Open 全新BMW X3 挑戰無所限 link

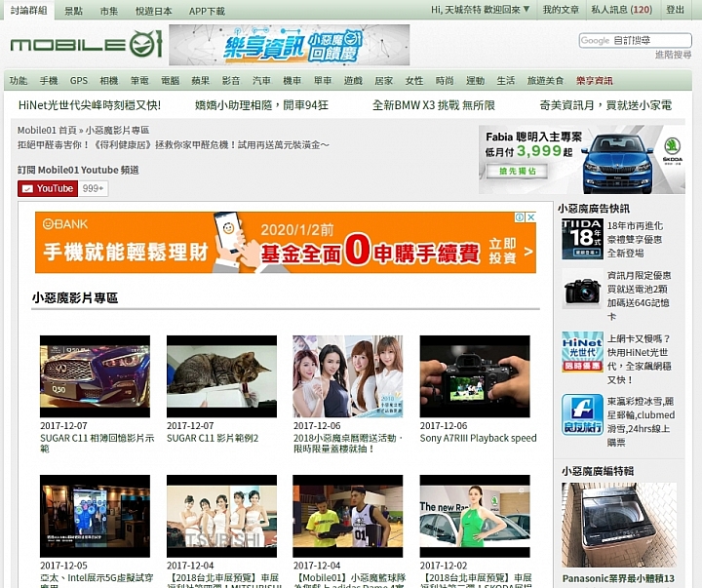[x=433, y=104]
